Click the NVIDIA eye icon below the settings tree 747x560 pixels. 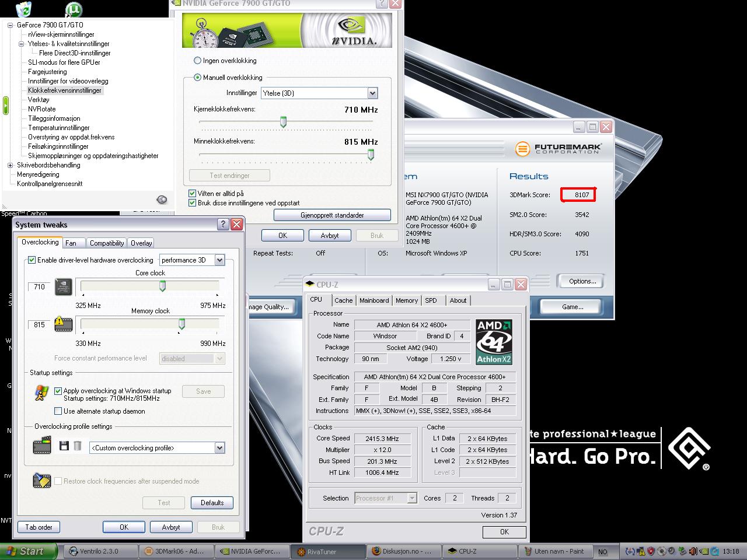pyautogui.click(x=162, y=199)
